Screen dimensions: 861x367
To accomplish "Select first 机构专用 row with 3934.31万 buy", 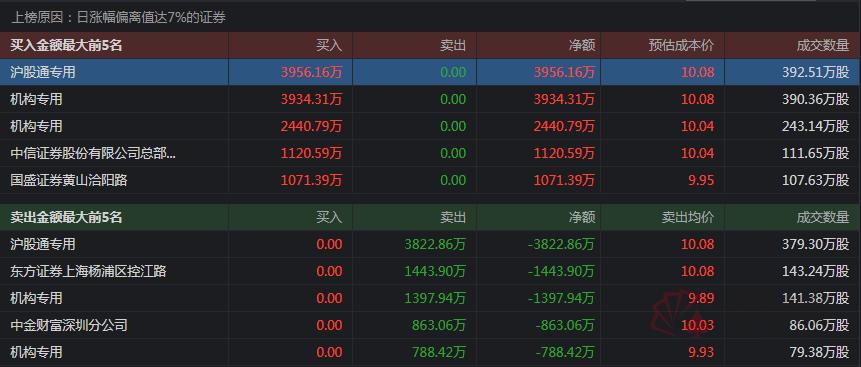I will [430, 99].
